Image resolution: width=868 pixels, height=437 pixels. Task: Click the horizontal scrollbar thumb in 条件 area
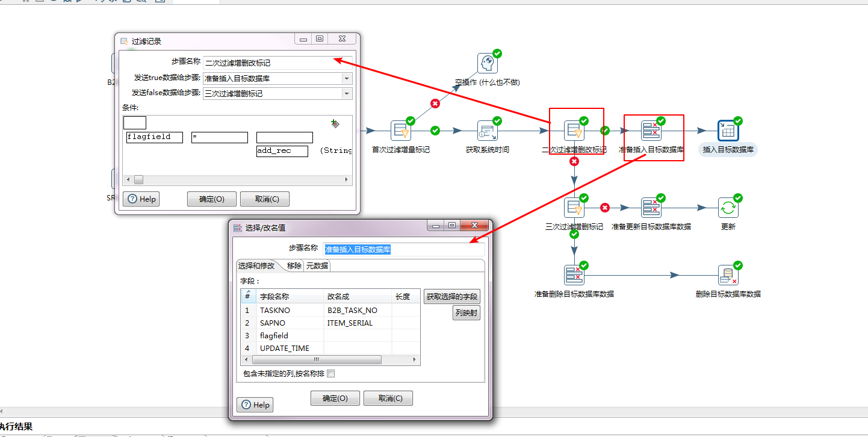[x=138, y=180]
